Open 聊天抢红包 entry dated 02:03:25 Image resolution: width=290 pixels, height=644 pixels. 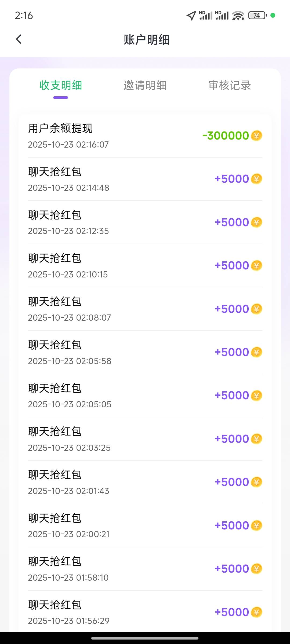(x=55, y=432)
